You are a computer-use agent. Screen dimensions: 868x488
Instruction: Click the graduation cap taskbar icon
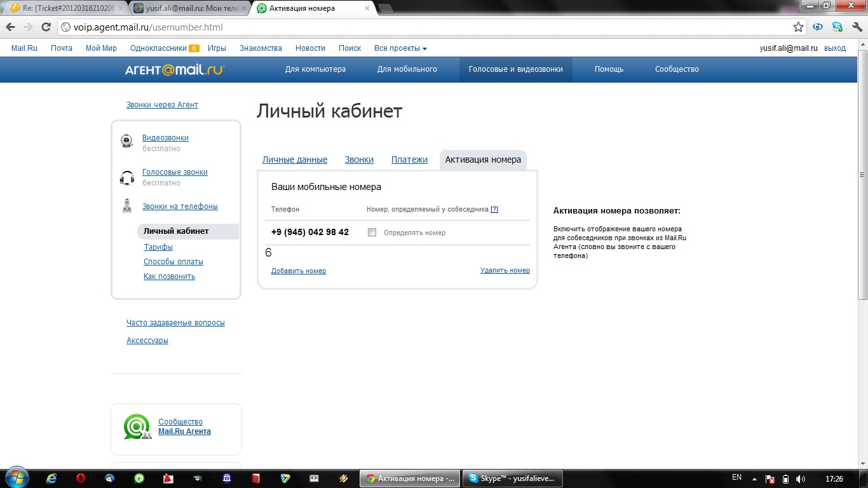[198, 478]
